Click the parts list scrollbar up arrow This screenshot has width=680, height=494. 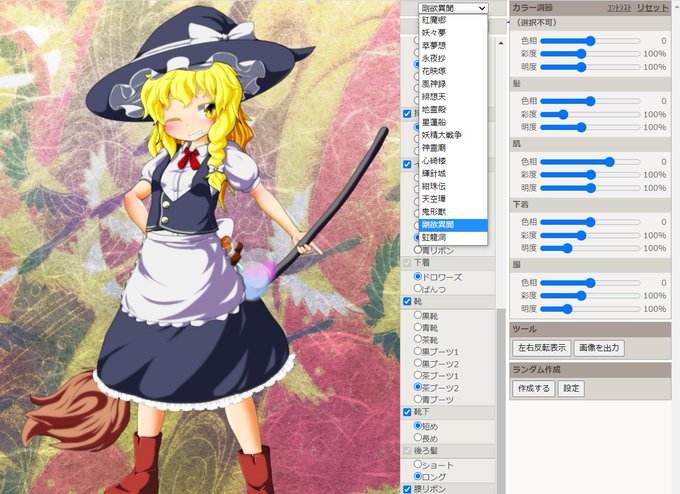(501, 43)
